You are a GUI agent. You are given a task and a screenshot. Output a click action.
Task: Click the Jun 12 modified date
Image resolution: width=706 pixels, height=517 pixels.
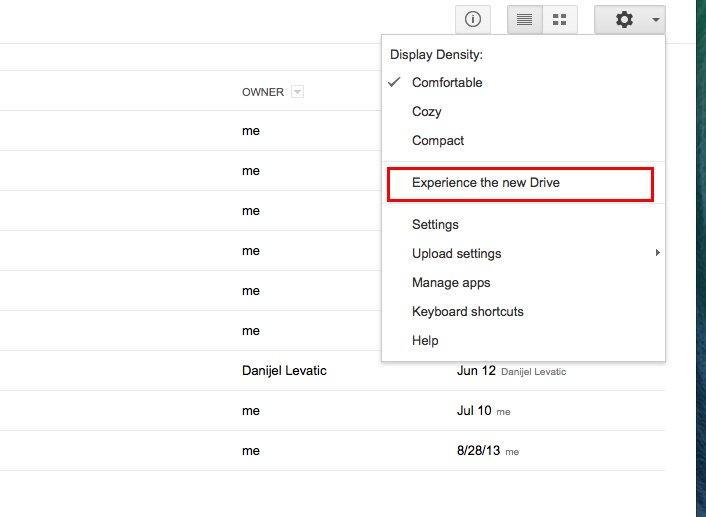(x=476, y=371)
